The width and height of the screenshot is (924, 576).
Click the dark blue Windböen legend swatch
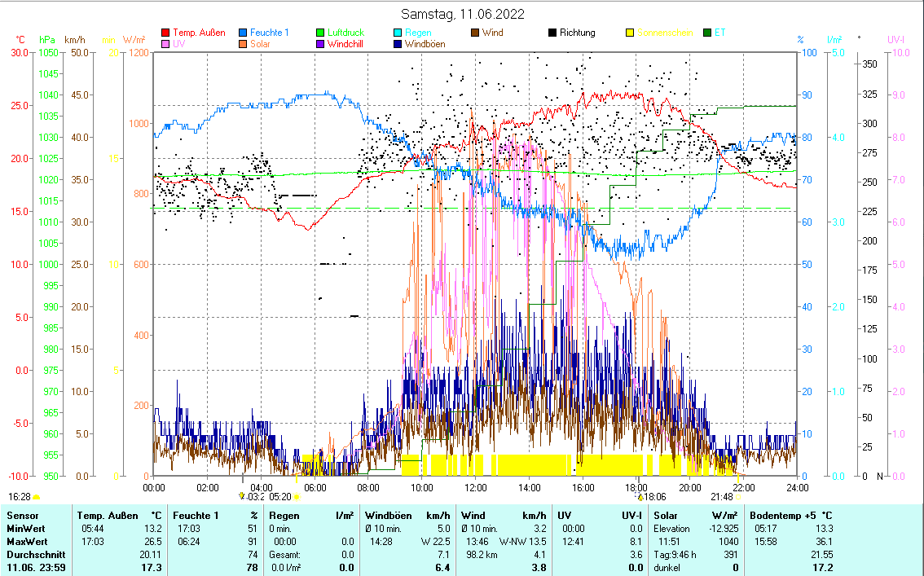click(x=398, y=44)
